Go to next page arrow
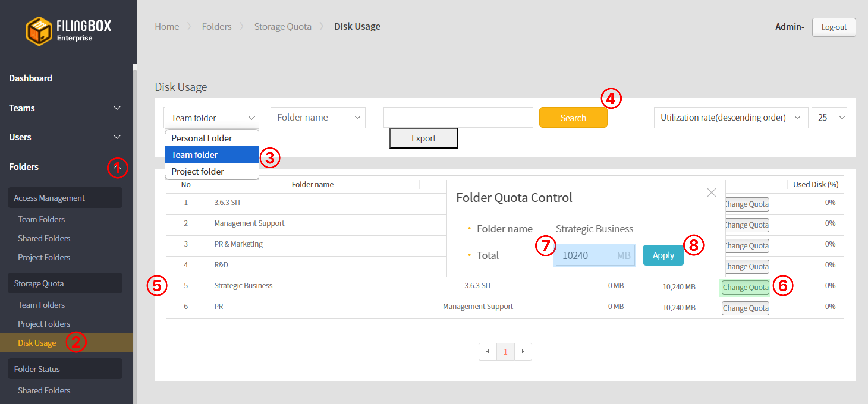Viewport: 868px width, 404px height. pyautogui.click(x=523, y=351)
